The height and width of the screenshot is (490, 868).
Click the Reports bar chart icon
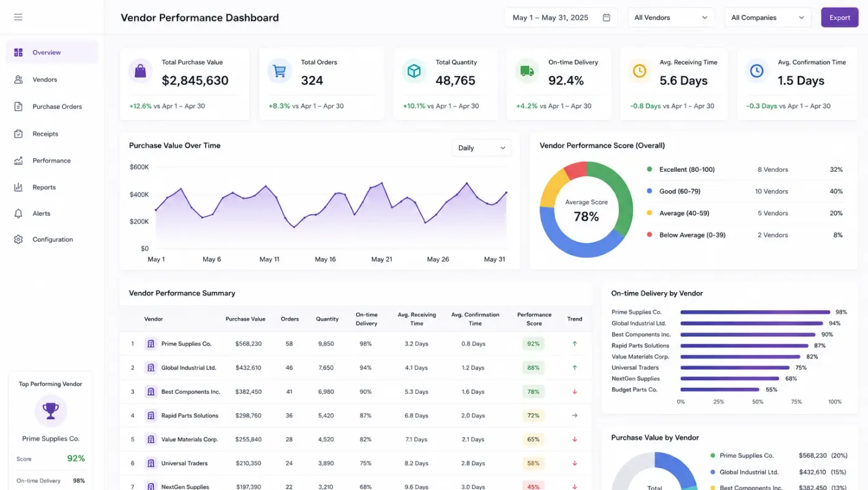[19, 187]
